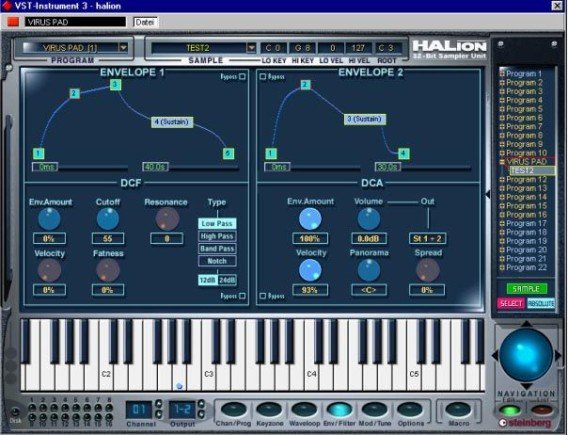Open the Env/Filter page

(339, 409)
